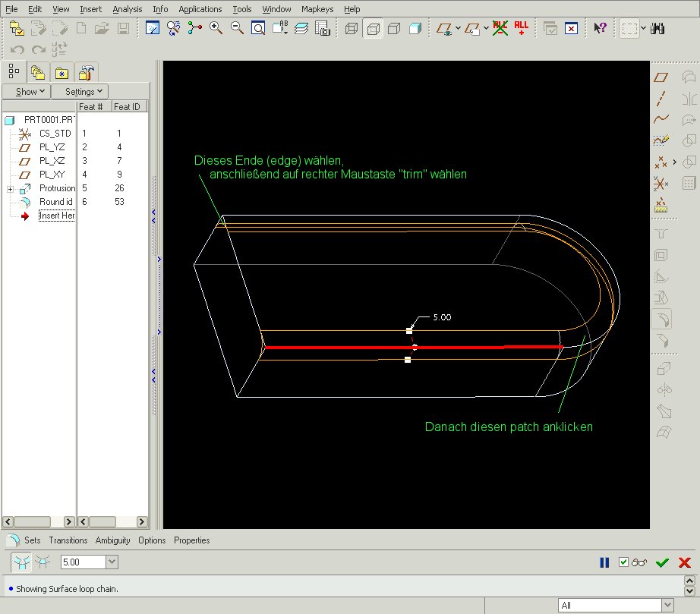Toggle hidden line display mode
700x614 pixels.
[373, 29]
